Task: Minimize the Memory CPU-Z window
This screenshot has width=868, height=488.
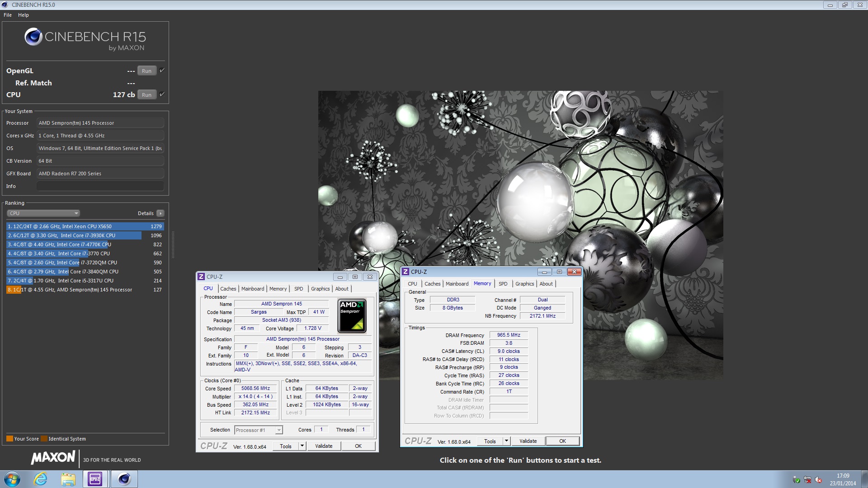Action: click(x=544, y=272)
